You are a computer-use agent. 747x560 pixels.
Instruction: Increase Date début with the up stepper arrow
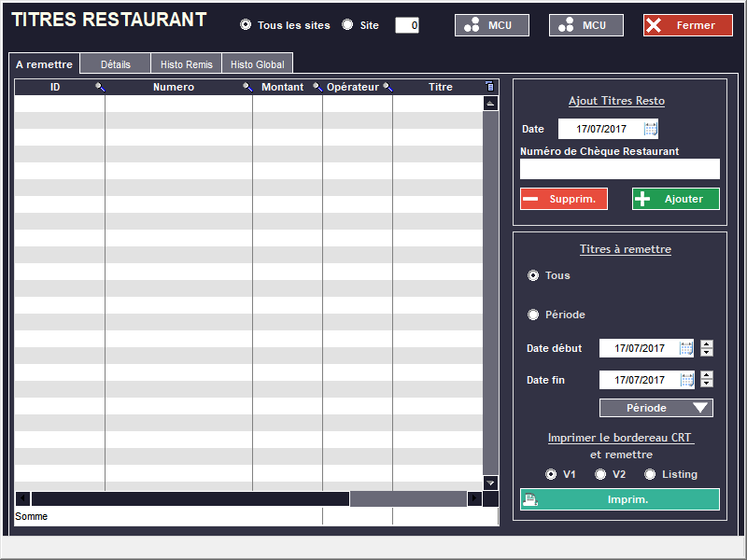tap(707, 344)
